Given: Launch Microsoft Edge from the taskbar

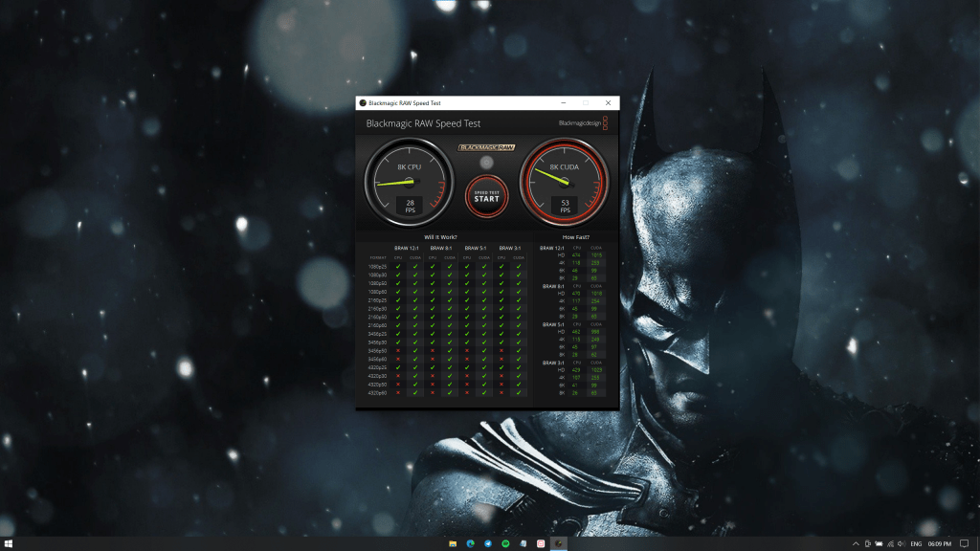Looking at the screenshot, I should (470, 543).
